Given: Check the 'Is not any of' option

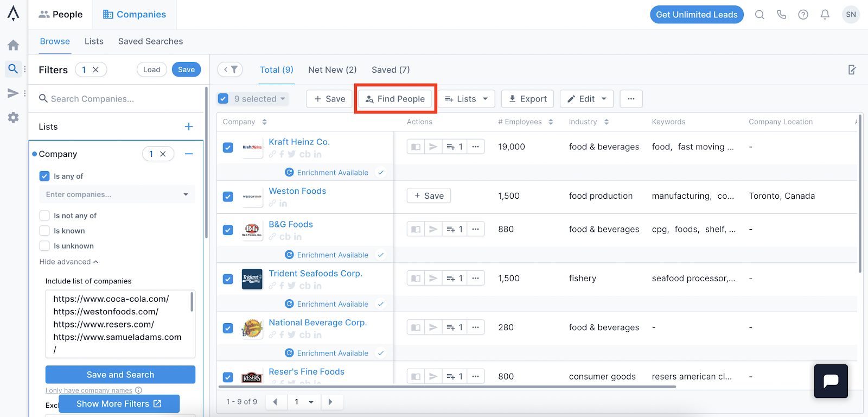Looking at the screenshot, I should pos(44,216).
